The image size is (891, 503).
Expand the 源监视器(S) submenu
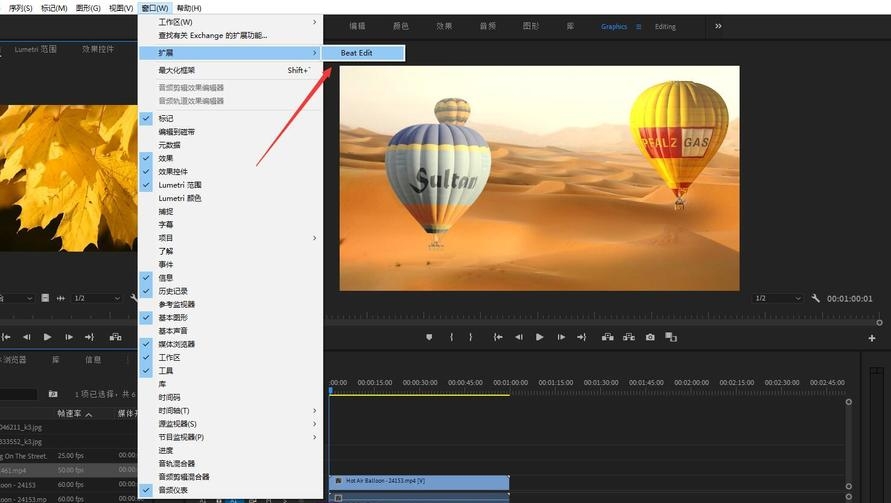231,423
